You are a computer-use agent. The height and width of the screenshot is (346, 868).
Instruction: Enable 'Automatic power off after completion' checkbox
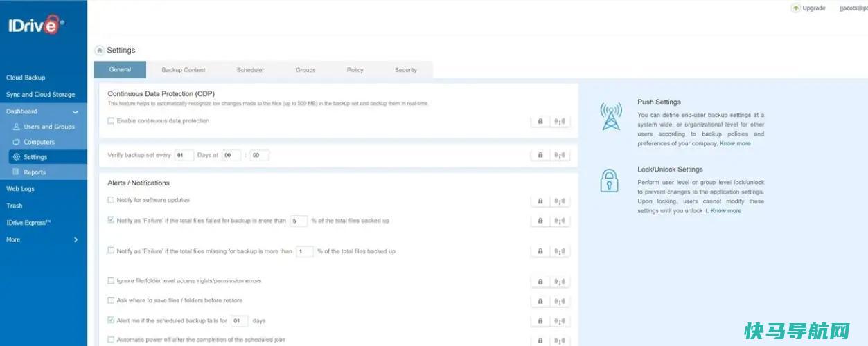111,340
